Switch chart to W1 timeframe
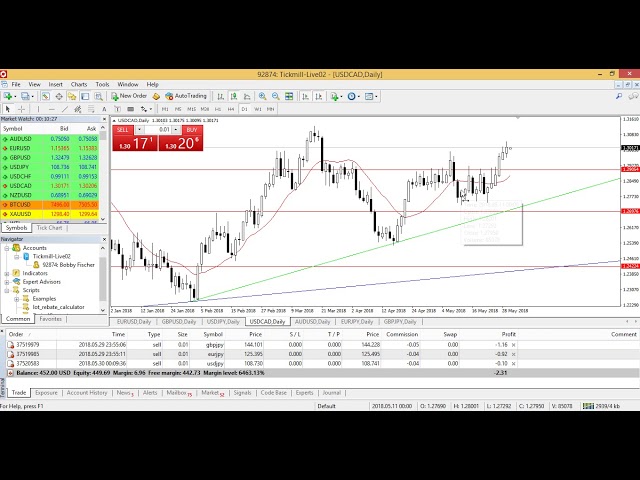Screen dimensions: 640x480 [257, 108]
